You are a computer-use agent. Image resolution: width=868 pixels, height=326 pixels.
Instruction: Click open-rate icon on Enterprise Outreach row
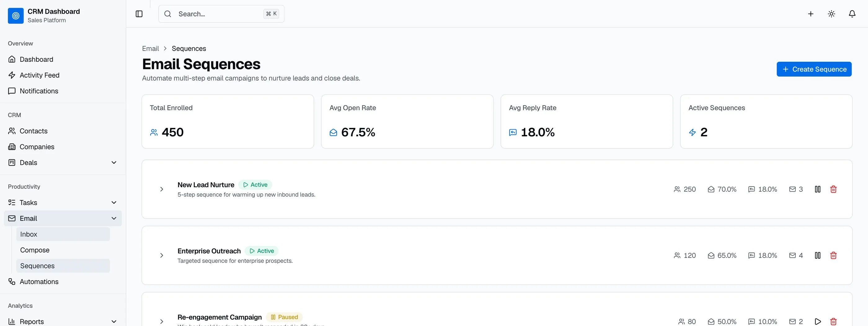(x=711, y=256)
